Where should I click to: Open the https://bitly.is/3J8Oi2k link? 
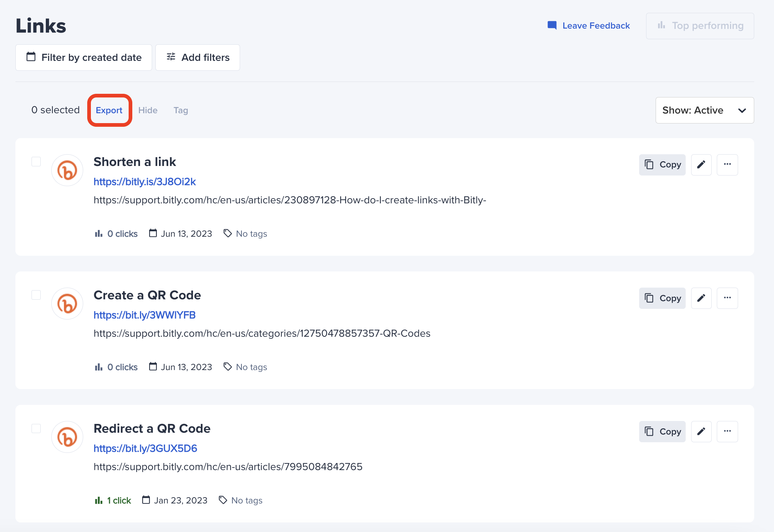(145, 182)
